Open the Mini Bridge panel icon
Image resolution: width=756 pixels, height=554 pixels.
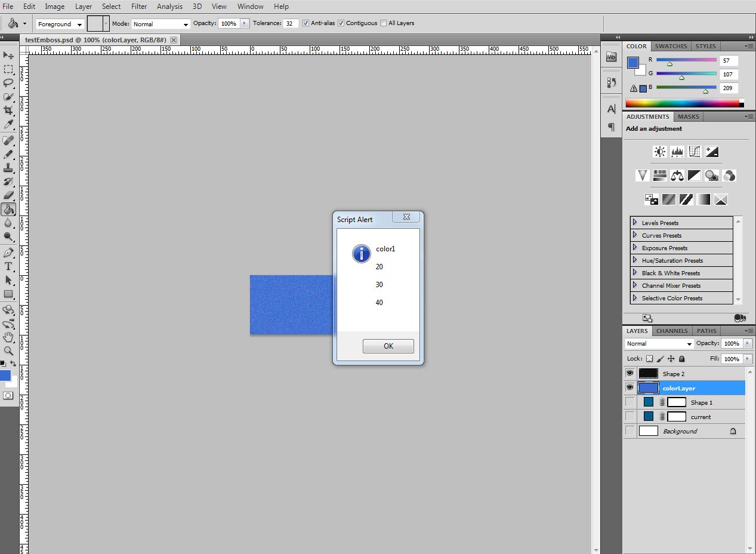click(611, 57)
